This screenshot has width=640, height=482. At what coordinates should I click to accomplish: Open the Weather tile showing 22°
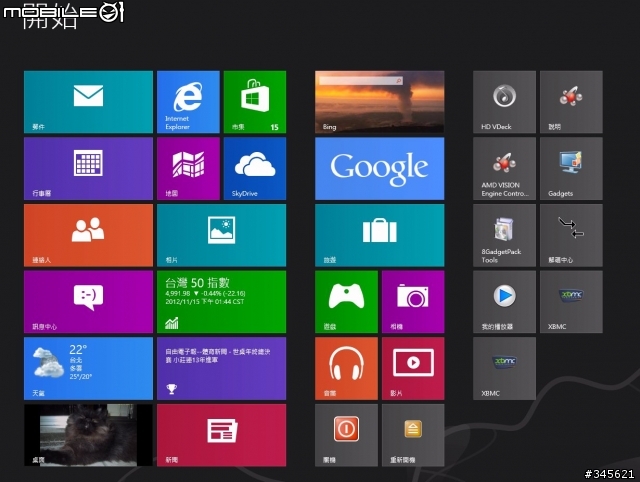pyautogui.click(x=88, y=369)
